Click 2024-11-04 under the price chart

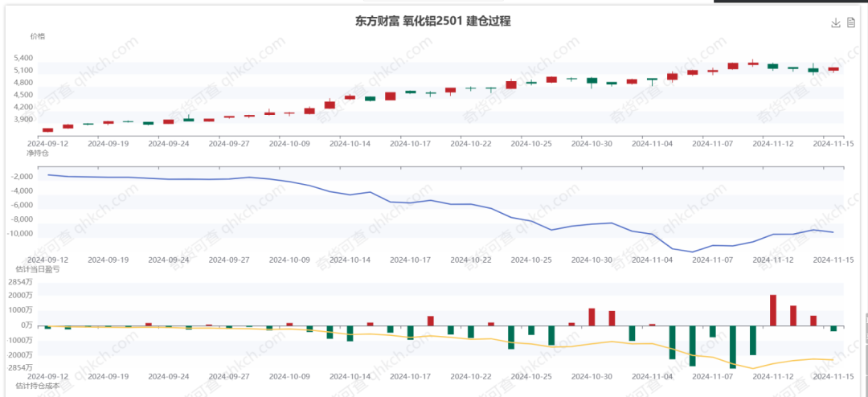pyautogui.click(x=652, y=143)
